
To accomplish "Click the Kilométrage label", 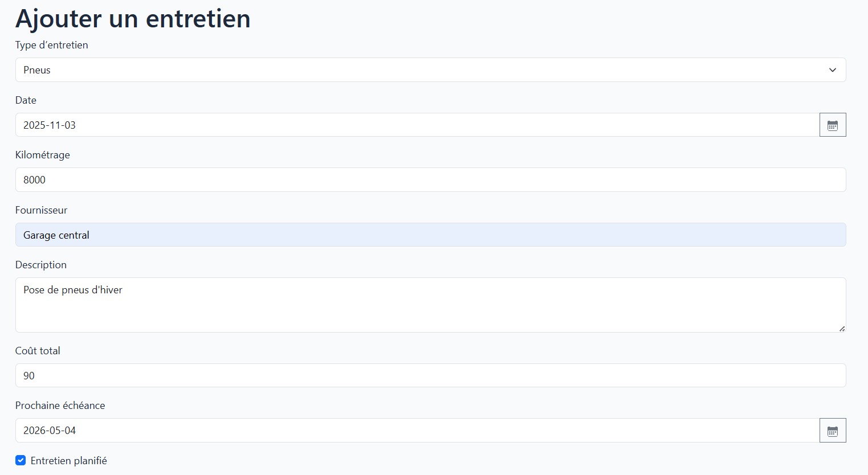I will 42,154.
